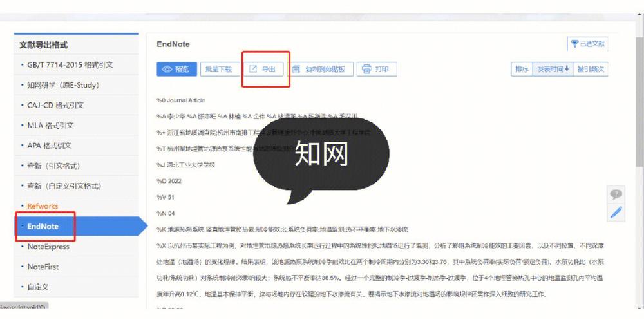Click the %A authors line
The height and width of the screenshot is (322, 644).
click(x=257, y=116)
